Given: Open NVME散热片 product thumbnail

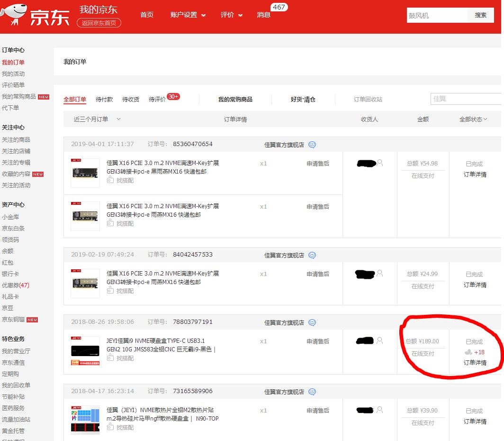Looking at the screenshot, I should [x=85, y=420].
